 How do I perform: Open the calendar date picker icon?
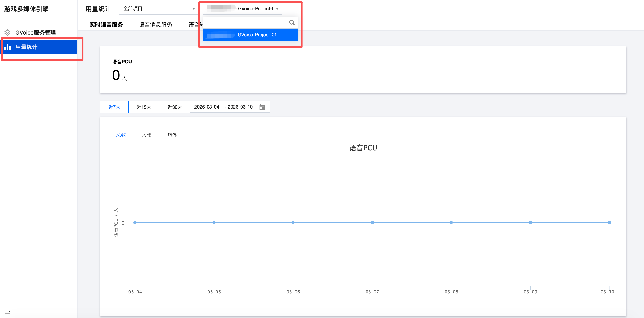pos(262,107)
